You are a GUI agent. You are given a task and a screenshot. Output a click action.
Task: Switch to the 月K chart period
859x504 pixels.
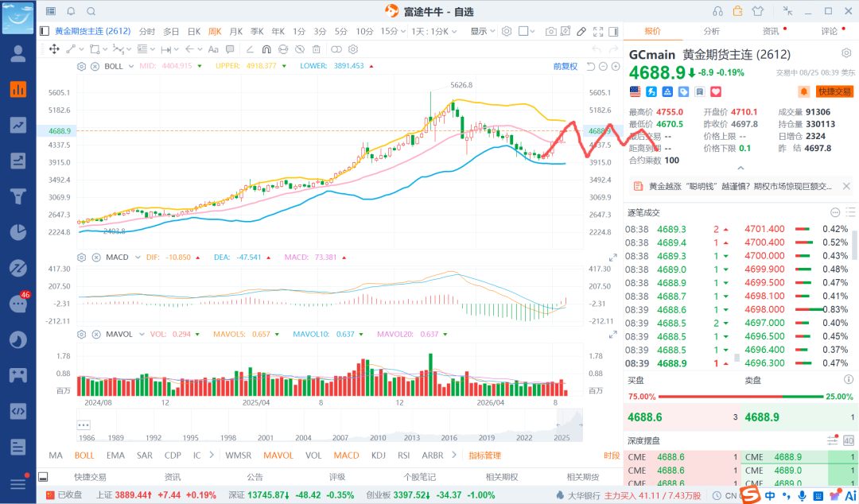[236, 31]
